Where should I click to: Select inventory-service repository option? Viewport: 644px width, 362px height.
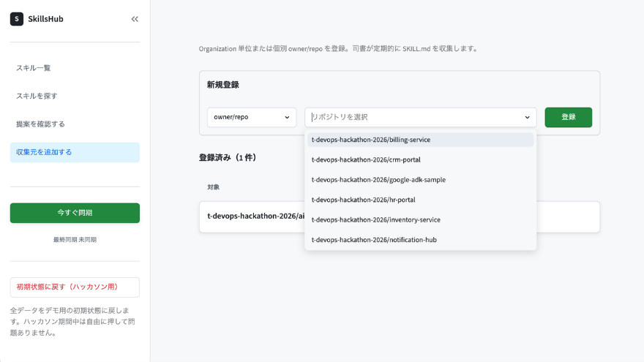tap(421, 220)
